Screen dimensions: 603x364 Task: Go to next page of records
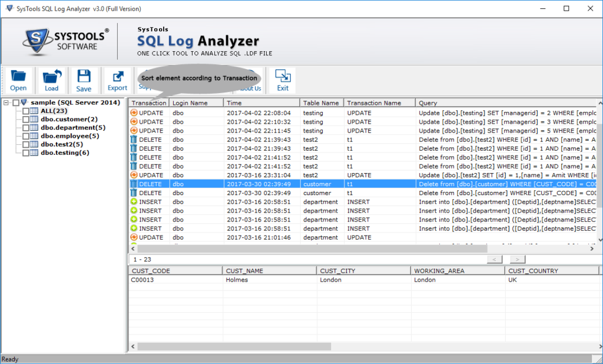tap(518, 259)
